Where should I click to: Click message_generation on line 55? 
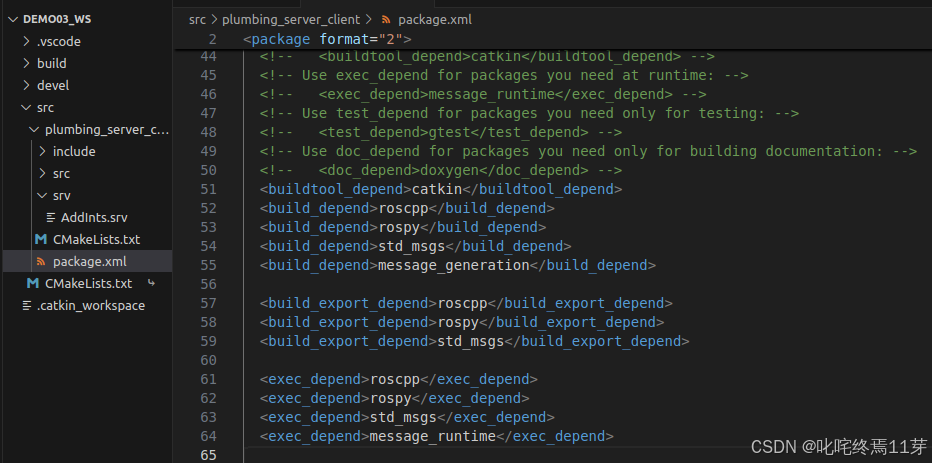tap(454, 265)
